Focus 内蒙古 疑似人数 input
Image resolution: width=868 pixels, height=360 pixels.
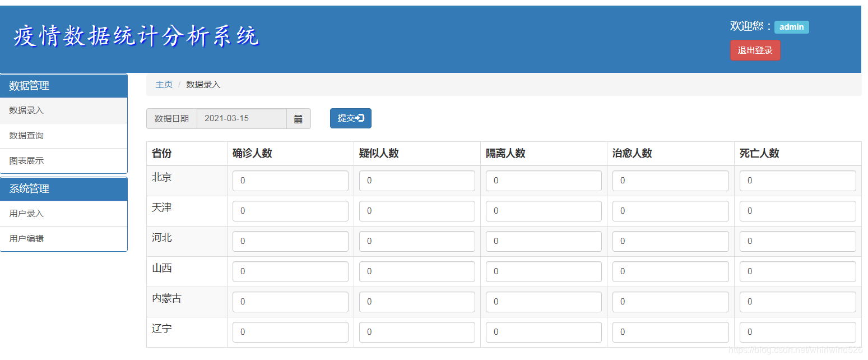[417, 302]
